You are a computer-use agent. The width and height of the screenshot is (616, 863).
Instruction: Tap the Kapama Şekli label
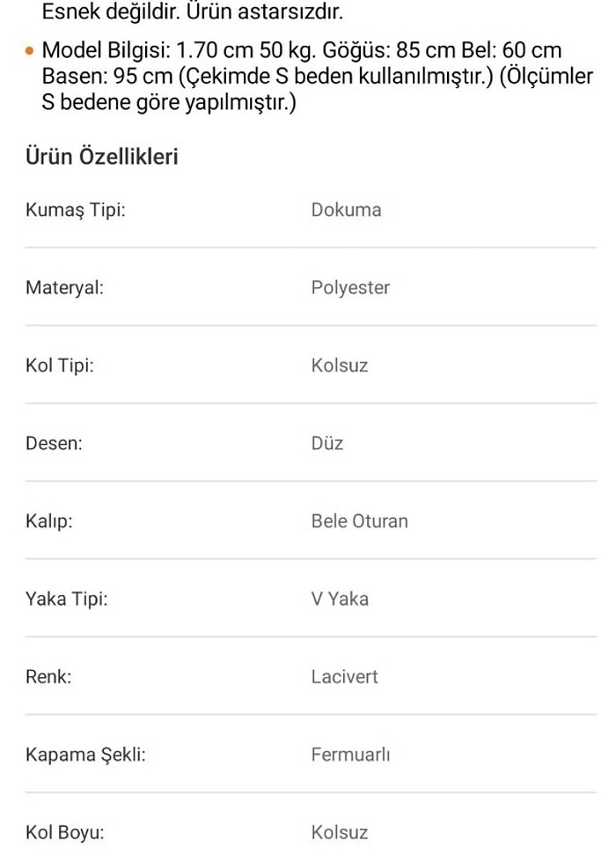pyautogui.click(x=85, y=755)
